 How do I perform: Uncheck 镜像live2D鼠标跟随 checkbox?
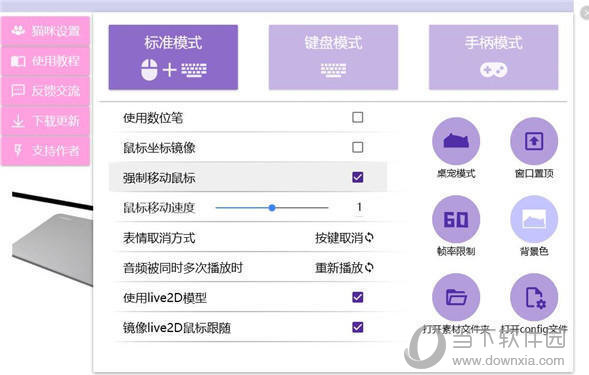tap(358, 327)
